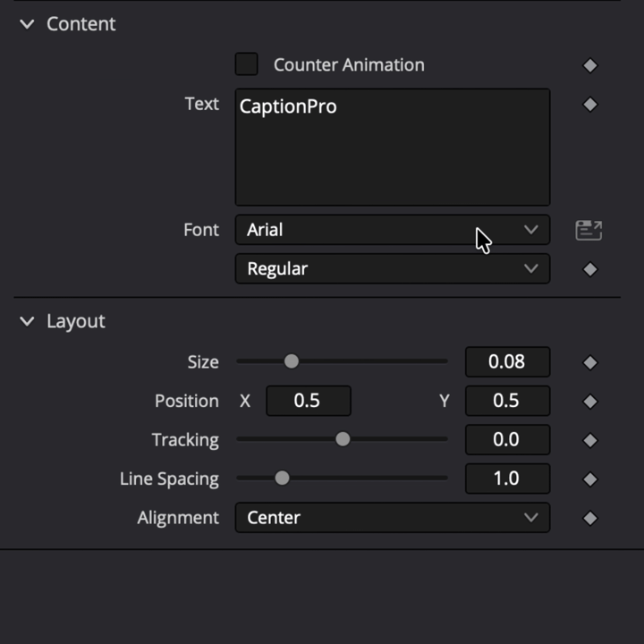Toggle keyframe diamond next to Regular style
644x644 pixels.
[x=590, y=269]
